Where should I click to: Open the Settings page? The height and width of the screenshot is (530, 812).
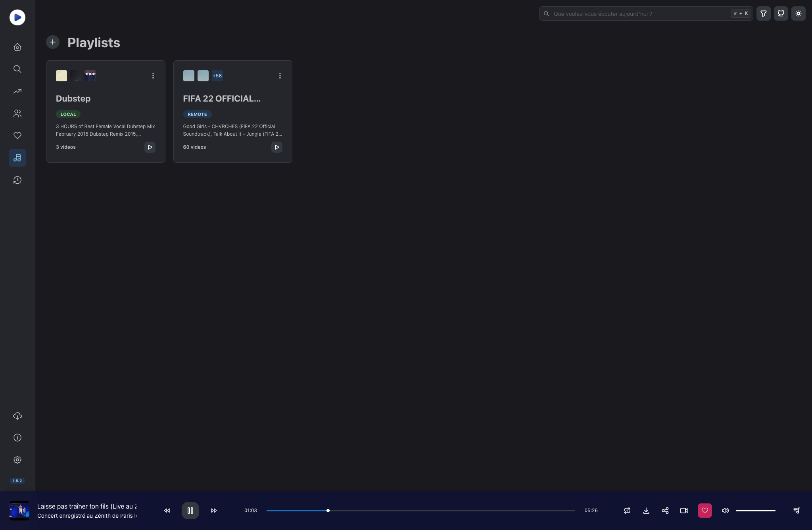(17, 460)
